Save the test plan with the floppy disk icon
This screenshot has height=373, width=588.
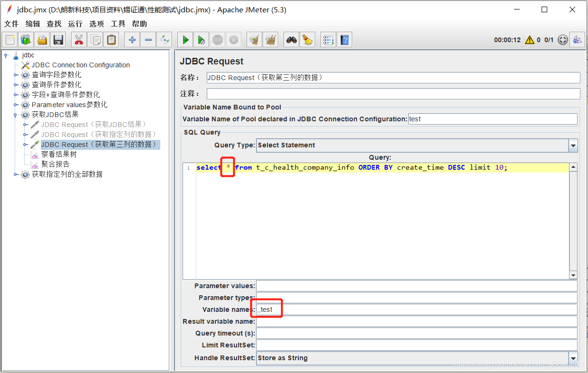tap(58, 40)
